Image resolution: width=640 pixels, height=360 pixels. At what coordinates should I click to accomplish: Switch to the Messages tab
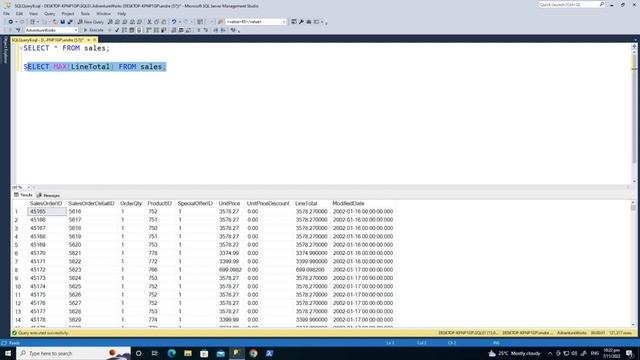[49, 196]
